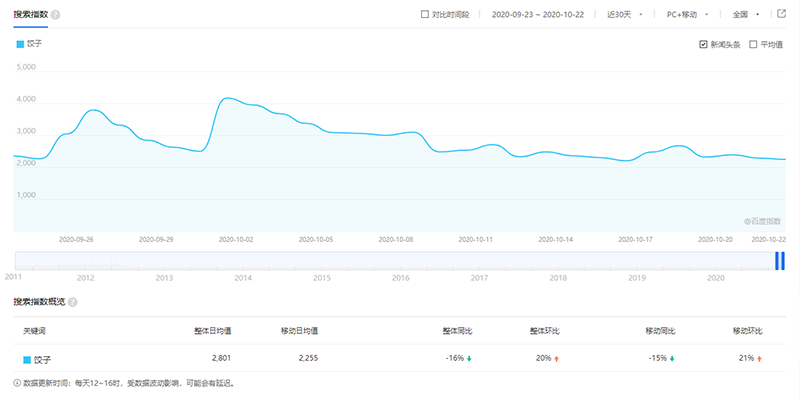Enable the 对比时间段 checkbox

pyautogui.click(x=425, y=15)
